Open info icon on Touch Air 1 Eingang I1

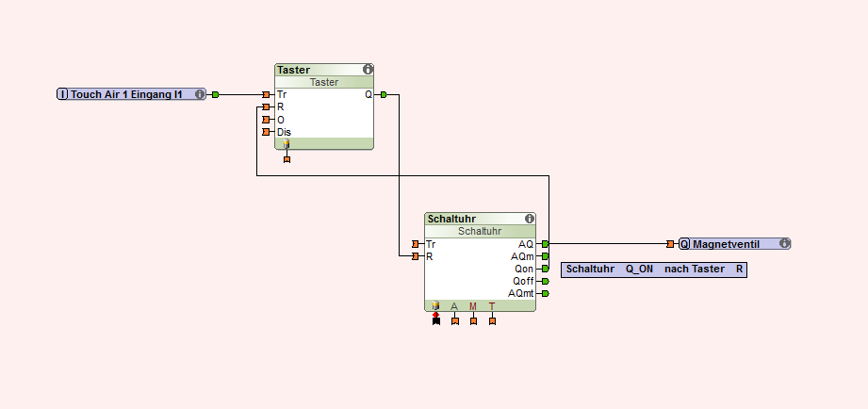pos(200,94)
